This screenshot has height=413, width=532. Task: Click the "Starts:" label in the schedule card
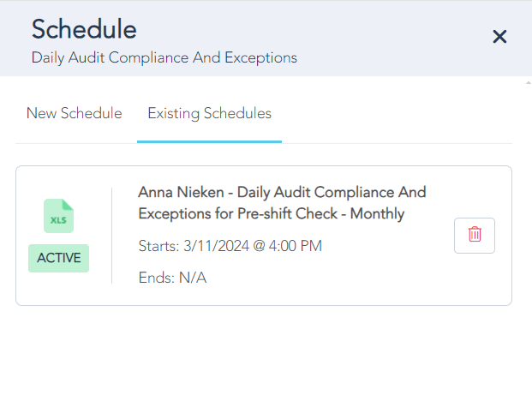[158, 246]
